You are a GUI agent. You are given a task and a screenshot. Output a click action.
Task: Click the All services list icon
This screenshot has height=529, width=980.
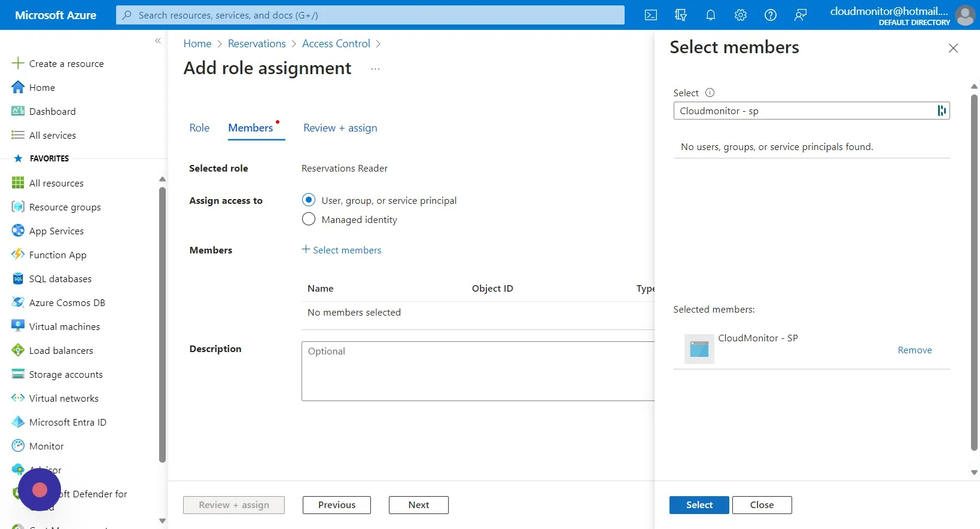(x=18, y=135)
